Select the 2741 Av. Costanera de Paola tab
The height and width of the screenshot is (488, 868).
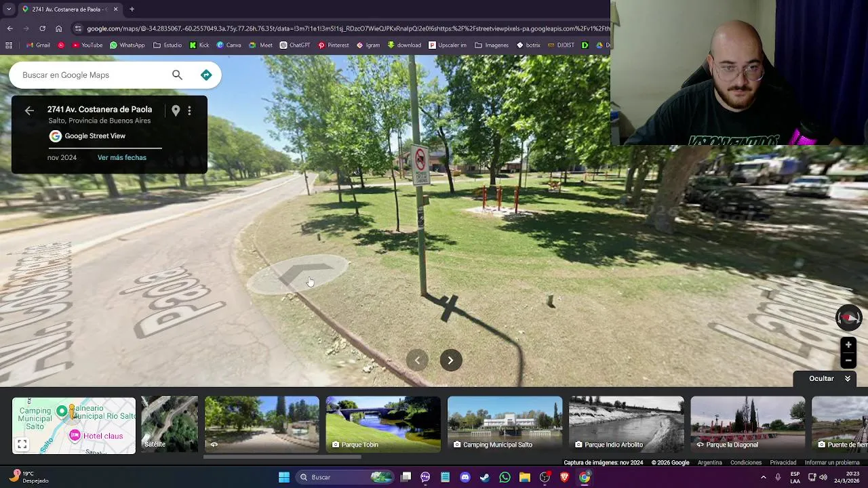tap(69, 9)
